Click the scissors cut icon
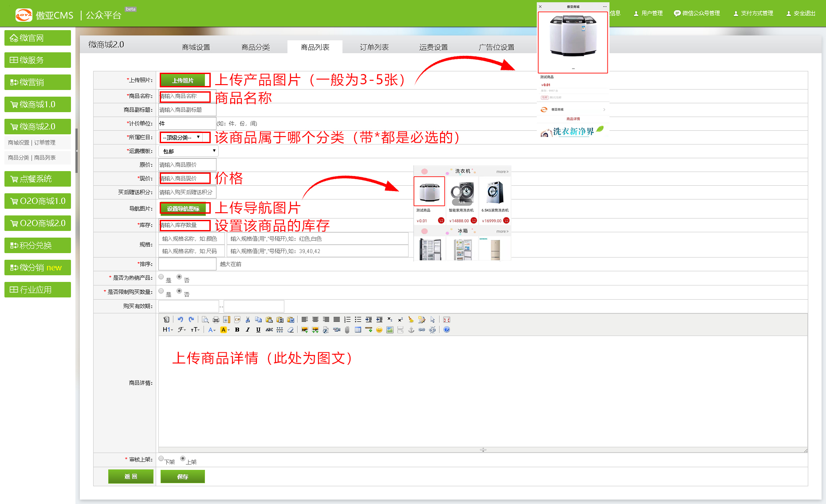This screenshot has height=504, width=826. (248, 320)
